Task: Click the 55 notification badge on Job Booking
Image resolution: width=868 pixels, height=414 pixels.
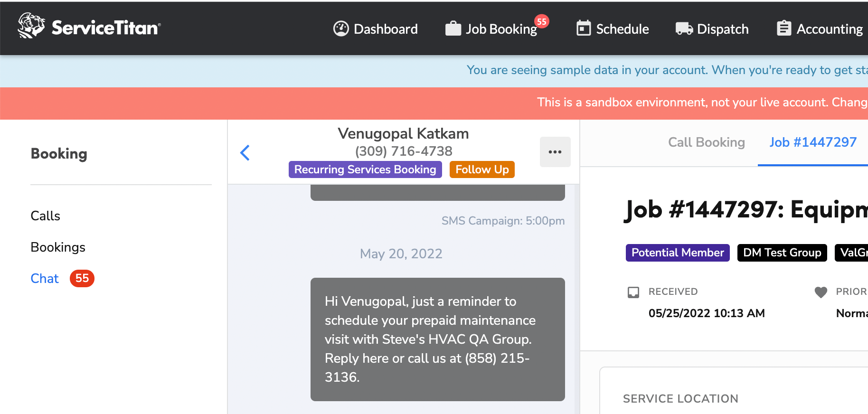Action: 542,21
